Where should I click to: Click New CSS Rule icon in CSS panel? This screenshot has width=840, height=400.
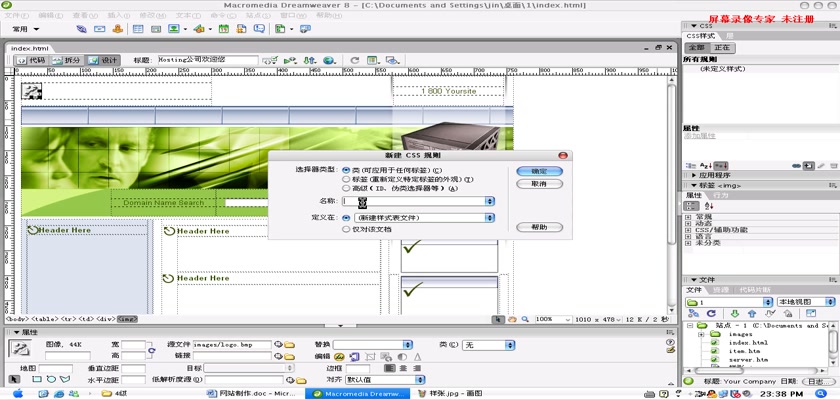pyautogui.click(x=809, y=166)
